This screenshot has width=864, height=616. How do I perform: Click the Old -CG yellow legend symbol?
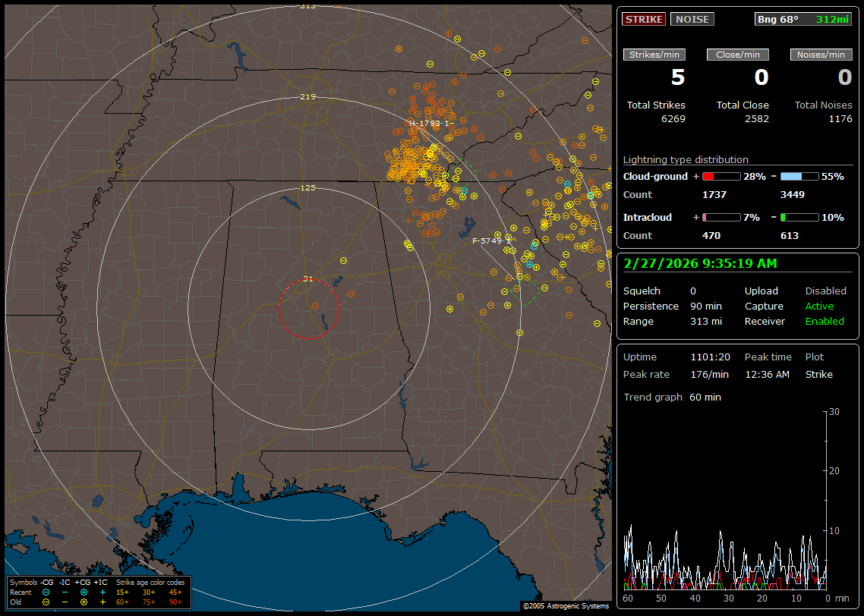click(46, 602)
